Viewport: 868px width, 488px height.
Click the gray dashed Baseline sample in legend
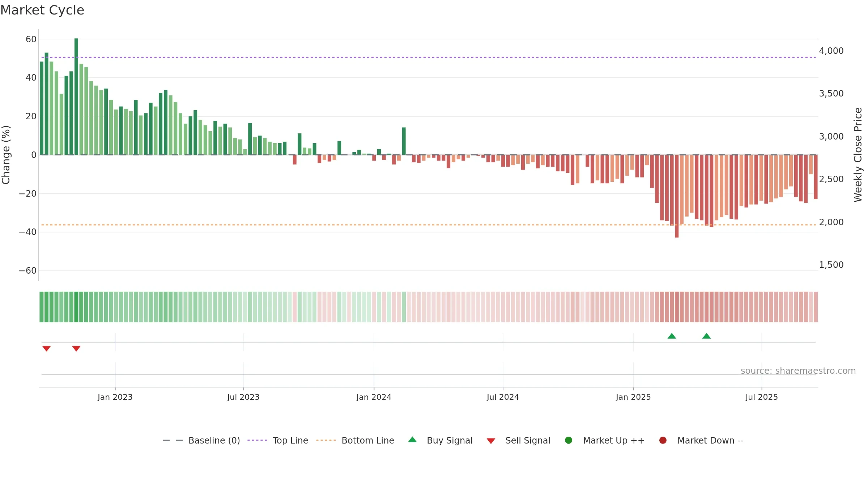pyautogui.click(x=173, y=440)
